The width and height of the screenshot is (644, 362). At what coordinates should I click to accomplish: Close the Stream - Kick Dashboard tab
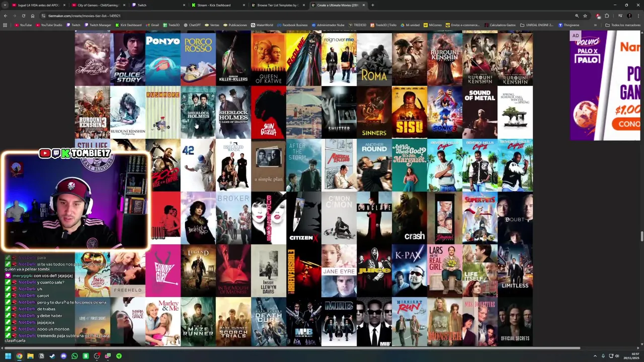[x=244, y=5]
